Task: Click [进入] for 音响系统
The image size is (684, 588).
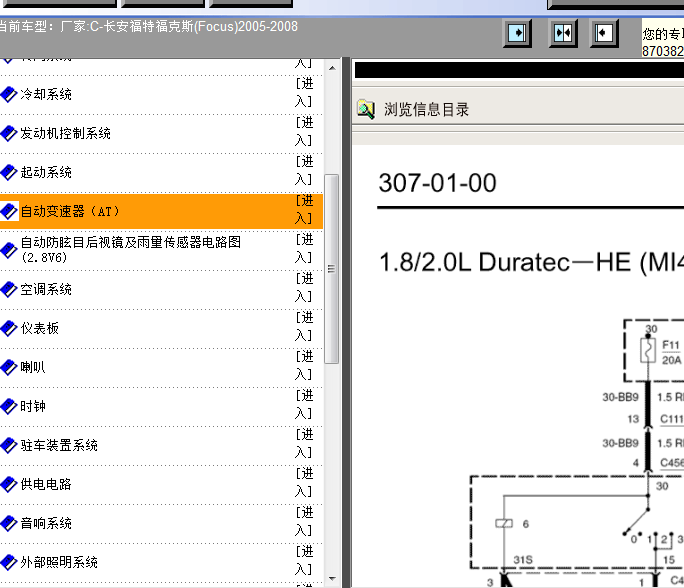Action: point(304,521)
